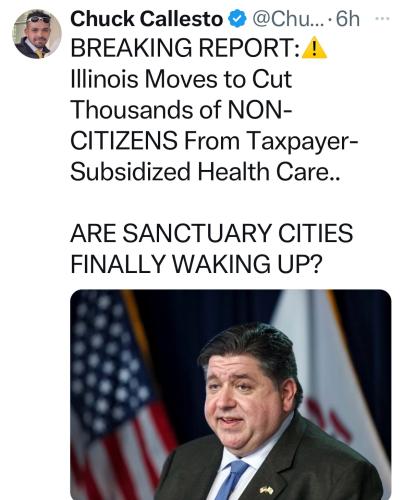The height and width of the screenshot is (500, 404).
Task: Click the BREAKING REPORT headline text
Action: click(185, 48)
